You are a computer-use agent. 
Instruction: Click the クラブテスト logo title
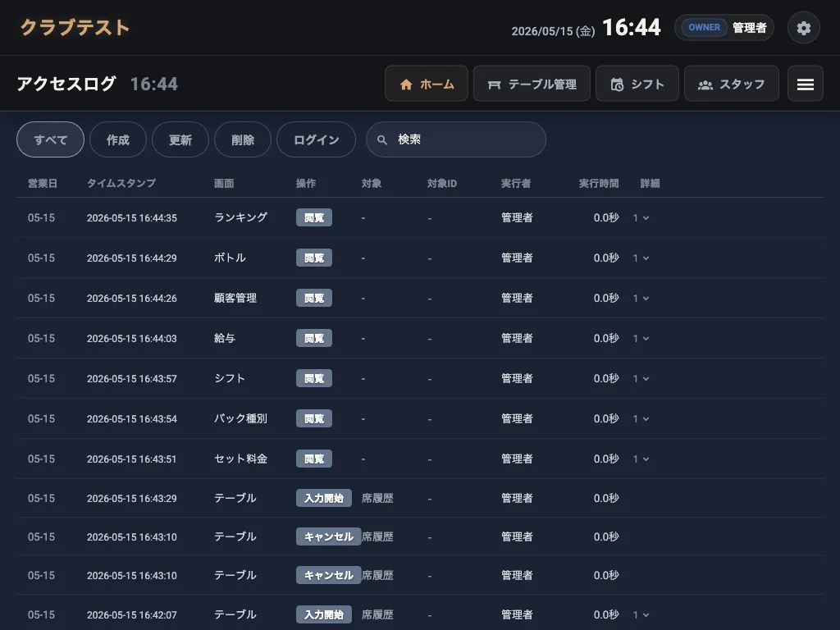[x=75, y=28]
